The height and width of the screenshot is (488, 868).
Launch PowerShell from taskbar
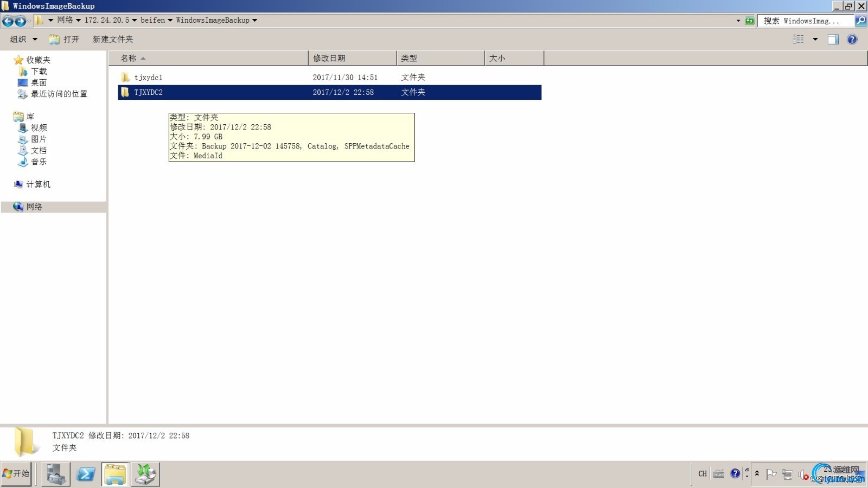86,474
